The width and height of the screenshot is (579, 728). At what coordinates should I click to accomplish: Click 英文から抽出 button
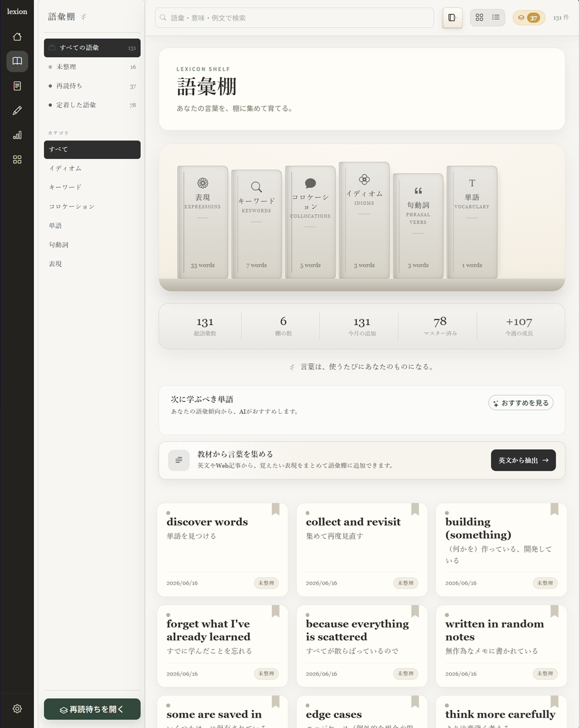(523, 460)
